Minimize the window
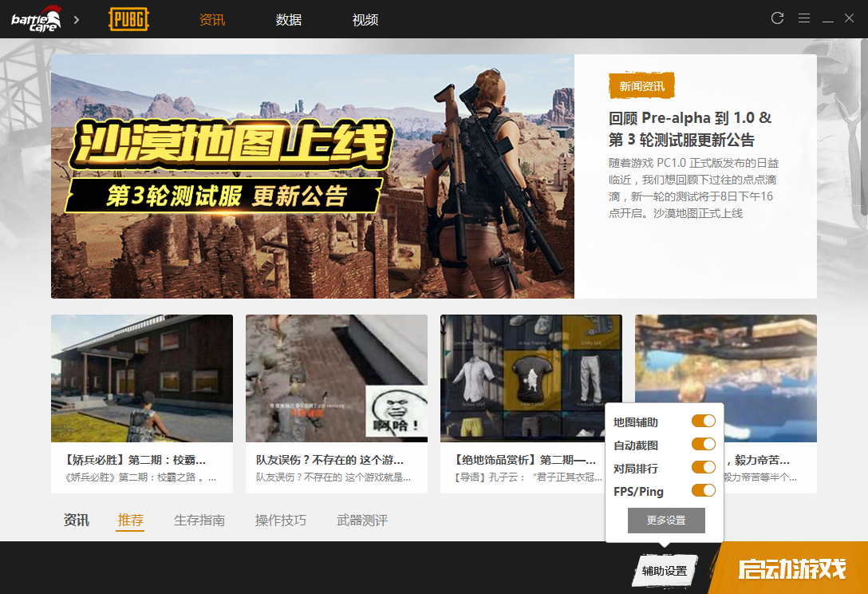 coord(828,20)
